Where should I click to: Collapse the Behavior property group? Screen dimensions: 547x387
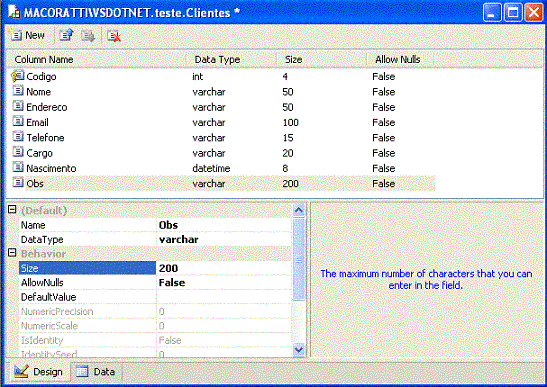tap(12, 253)
